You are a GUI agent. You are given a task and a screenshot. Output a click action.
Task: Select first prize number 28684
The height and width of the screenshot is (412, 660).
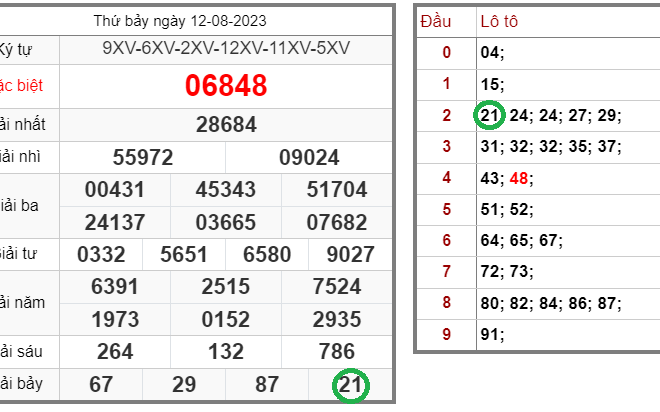point(226,125)
